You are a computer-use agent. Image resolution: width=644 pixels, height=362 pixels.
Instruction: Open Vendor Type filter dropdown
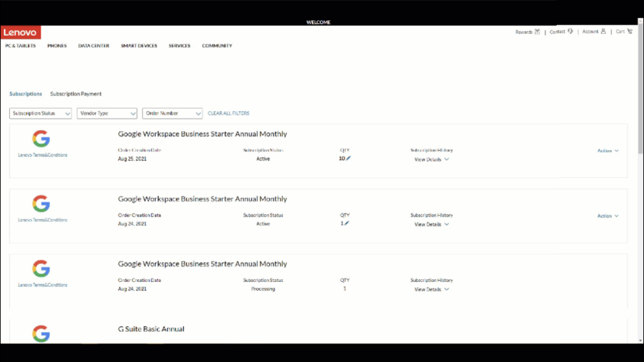click(x=107, y=113)
